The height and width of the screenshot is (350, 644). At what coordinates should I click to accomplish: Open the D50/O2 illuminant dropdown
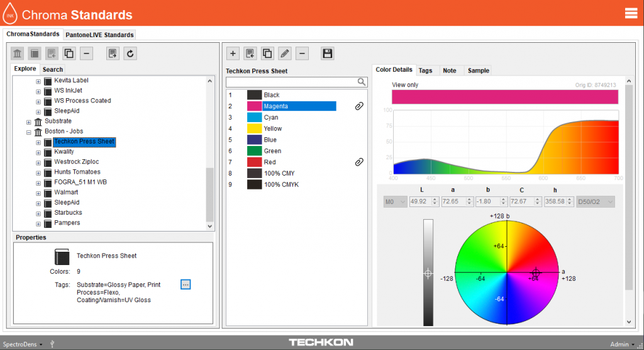pyautogui.click(x=595, y=201)
